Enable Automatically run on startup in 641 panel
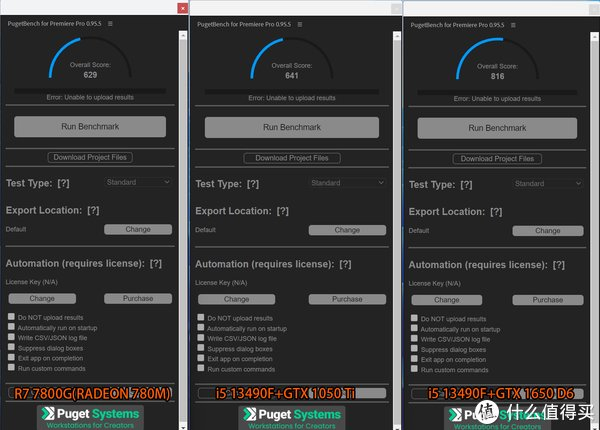The height and width of the screenshot is (430, 600). 201,328
